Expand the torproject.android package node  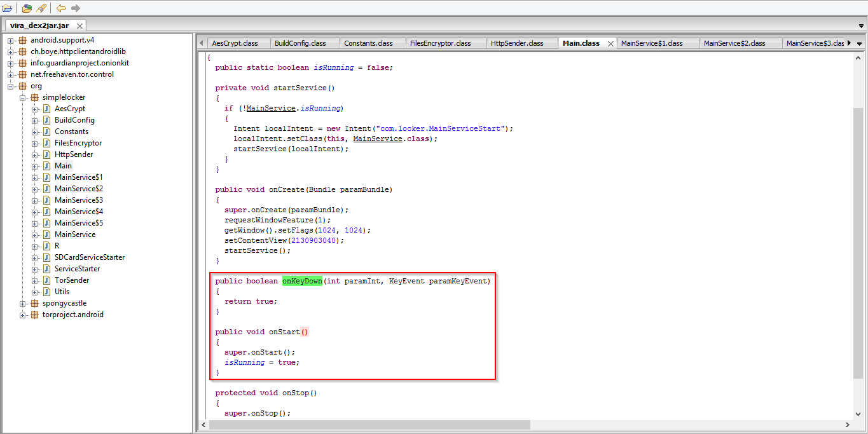click(x=23, y=315)
